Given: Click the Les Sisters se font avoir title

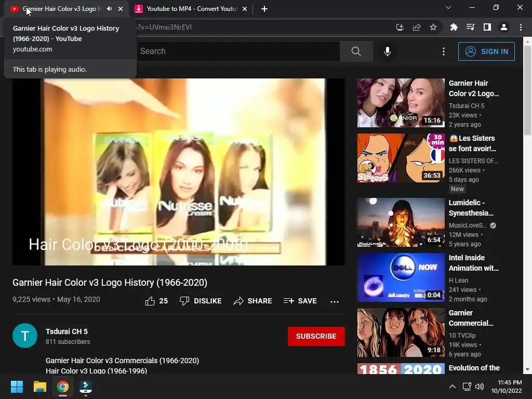Looking at the screenshot, I should point(472,143).
